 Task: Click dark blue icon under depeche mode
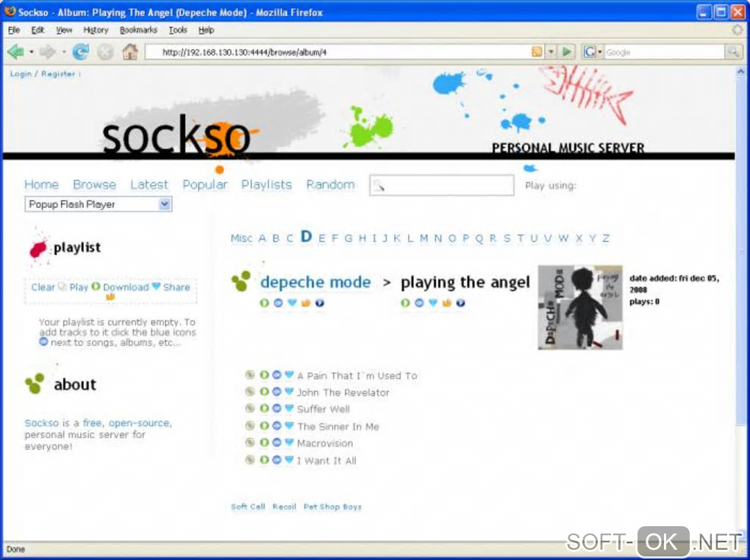(320, 303)
